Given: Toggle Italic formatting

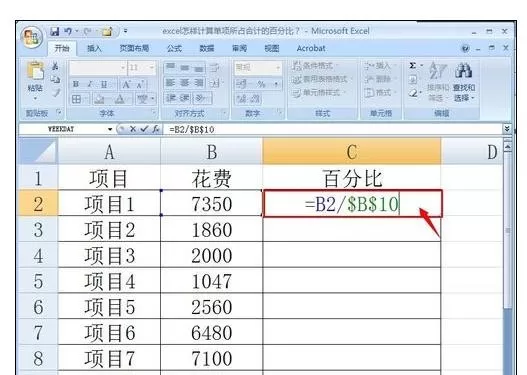Looking at the screenshot, I should click(90, 84).
